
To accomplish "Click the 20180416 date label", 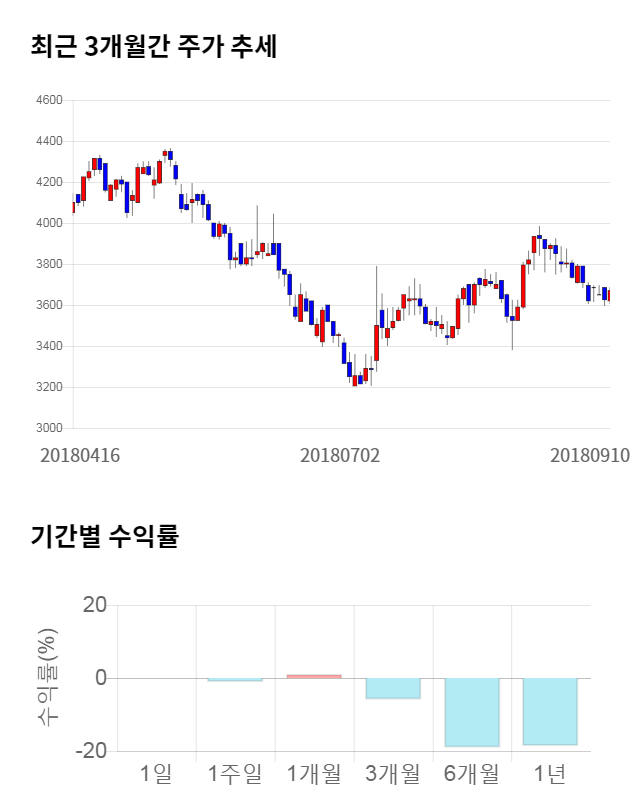I will (80, 455).
